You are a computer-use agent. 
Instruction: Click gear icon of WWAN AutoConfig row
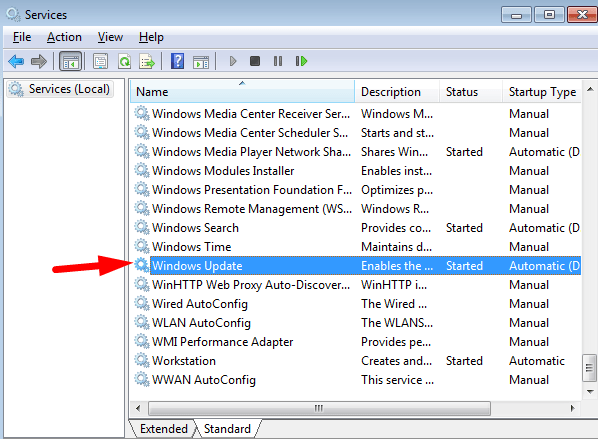click(x=142, y=380)
